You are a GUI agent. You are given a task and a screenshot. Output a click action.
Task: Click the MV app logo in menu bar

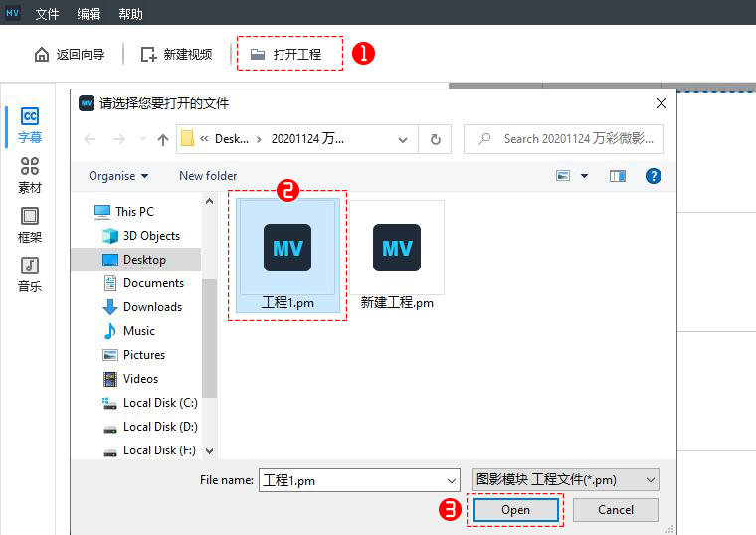coord(12,13)
